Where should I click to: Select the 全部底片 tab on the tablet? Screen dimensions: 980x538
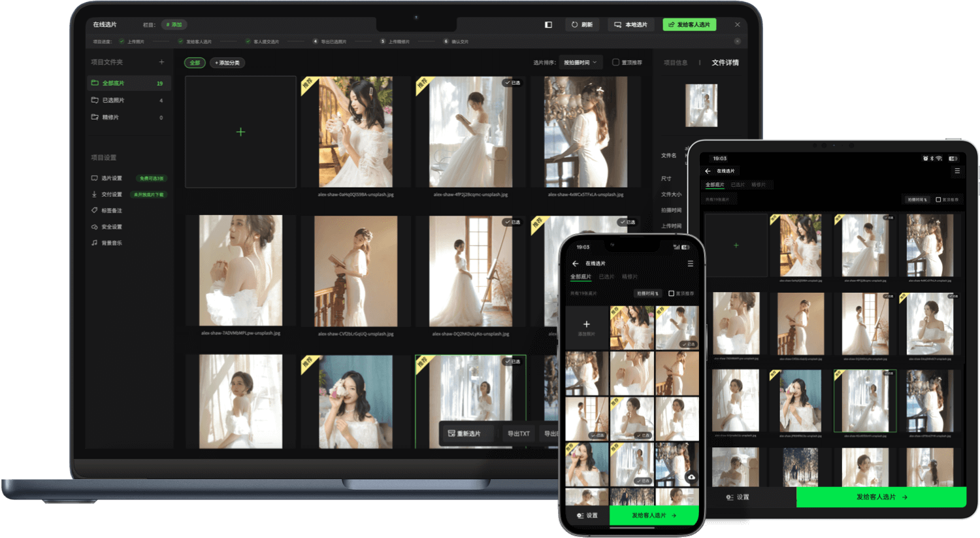715,185
